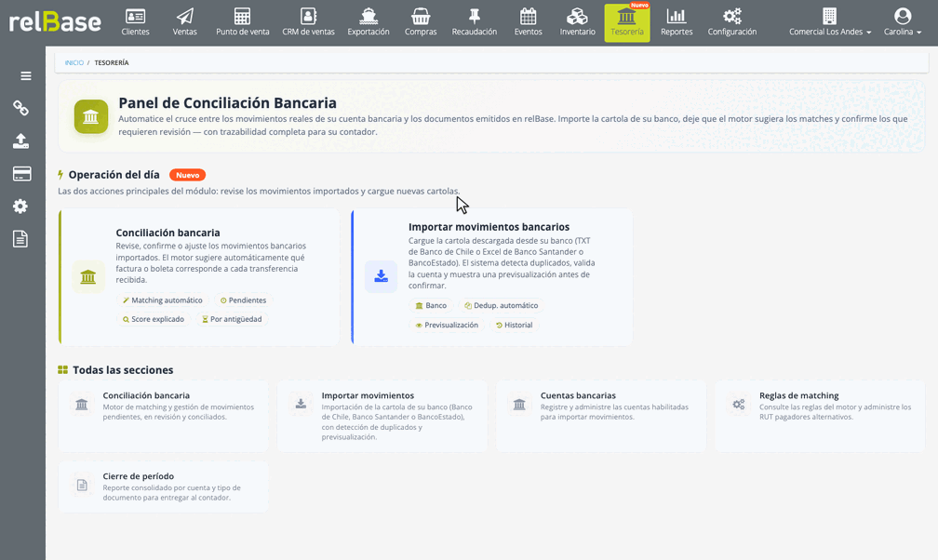Expand the Carolina user dropdown
Screen dimensions: 938x560
902,32
